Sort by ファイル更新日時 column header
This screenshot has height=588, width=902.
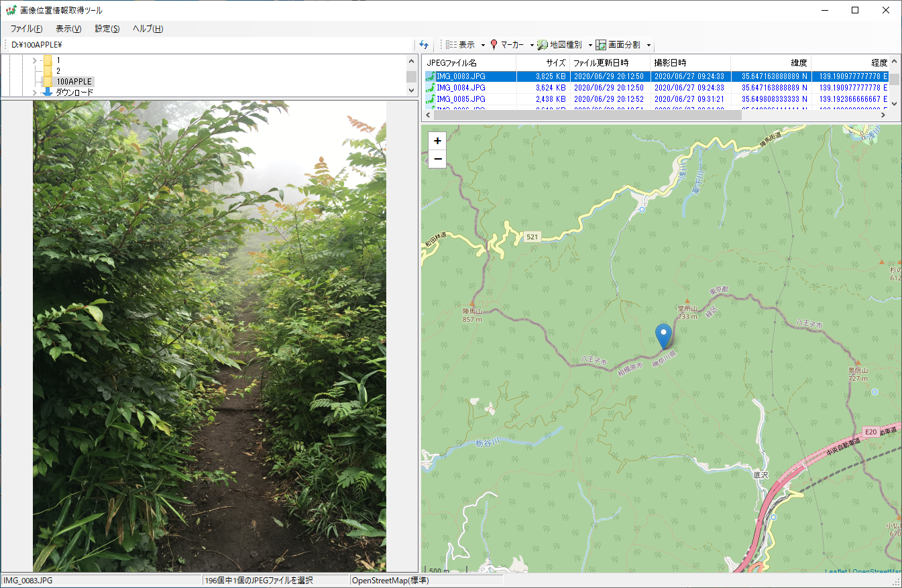pos(610,63)
